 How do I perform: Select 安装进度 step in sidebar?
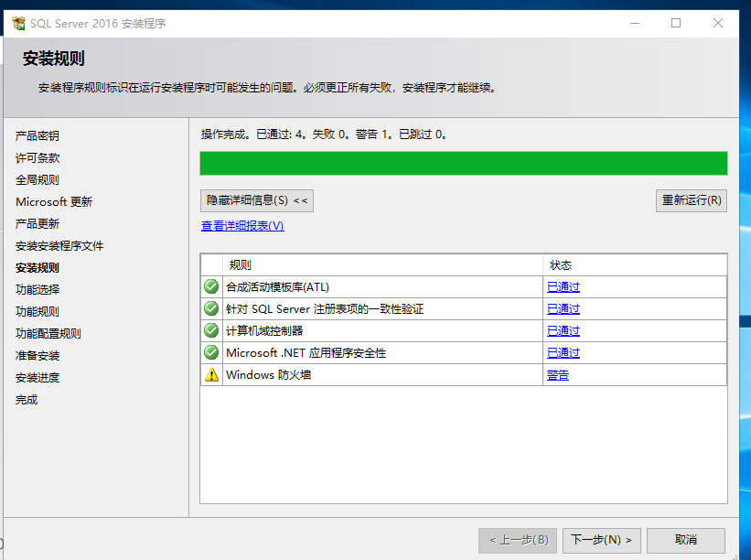pos(38,378)
